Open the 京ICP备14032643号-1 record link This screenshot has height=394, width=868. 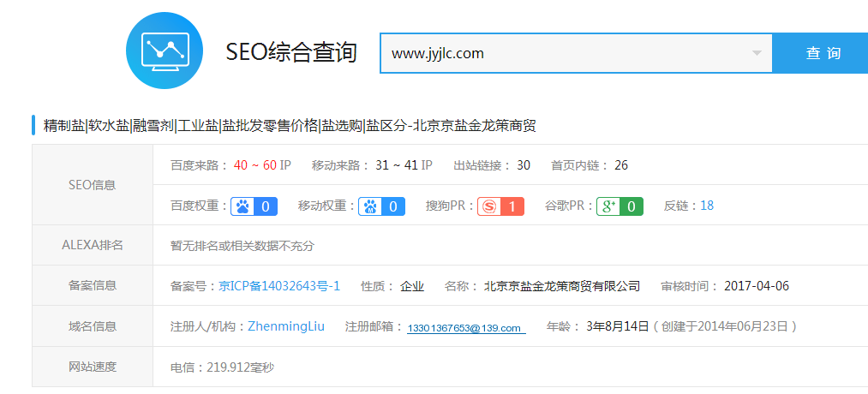(279, 286)
